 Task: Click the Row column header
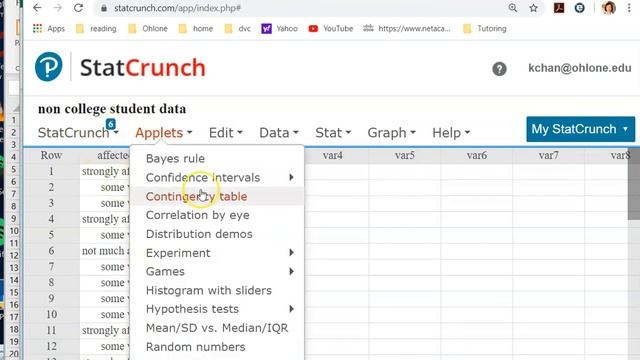[x=51, y=155]
